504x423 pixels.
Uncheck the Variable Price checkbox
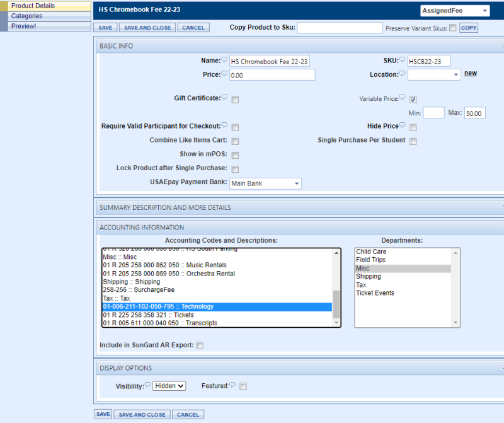(x=413, y=100)
